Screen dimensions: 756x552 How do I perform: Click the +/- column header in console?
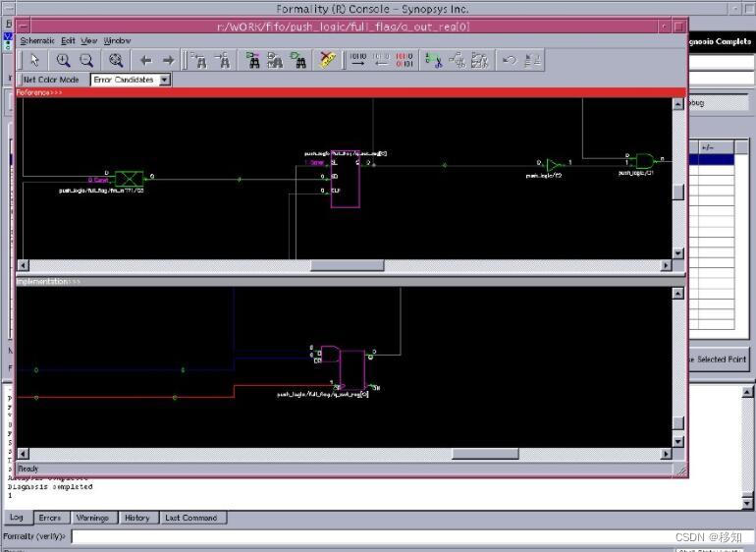click(x=717, y=147)
